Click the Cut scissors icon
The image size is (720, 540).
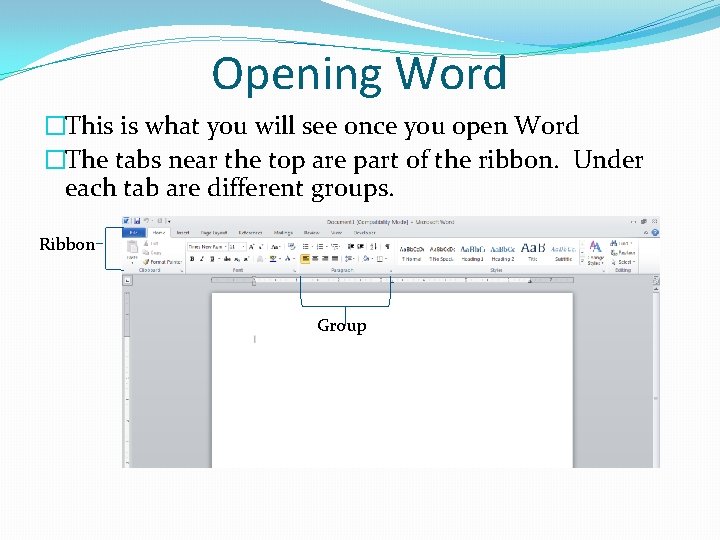[146, 243]
